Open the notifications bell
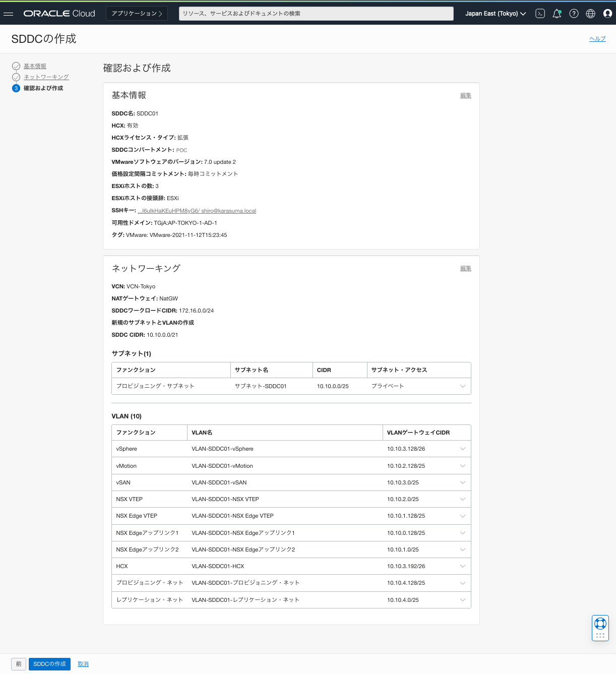Viewport: 616px width, 674px height. tap(557, 14)
